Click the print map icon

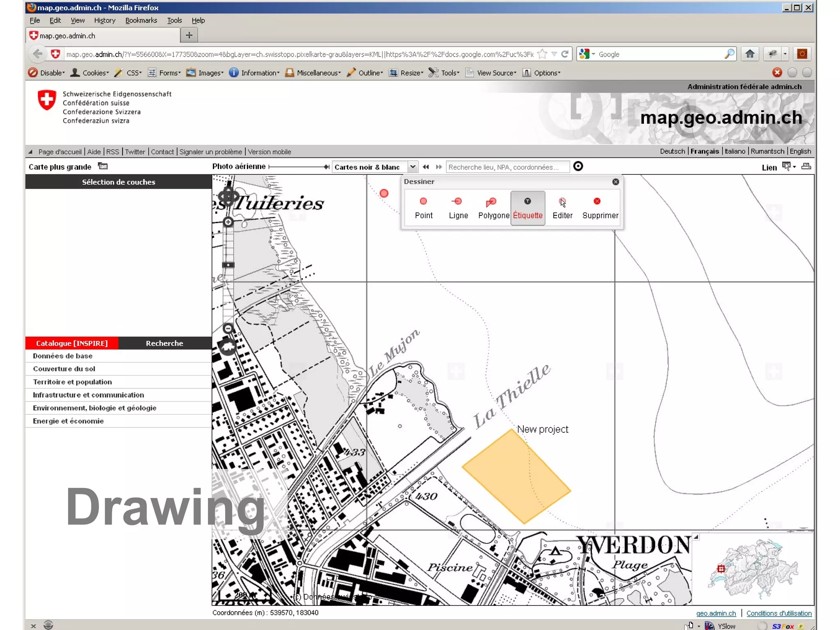click(x=806, y=167)
